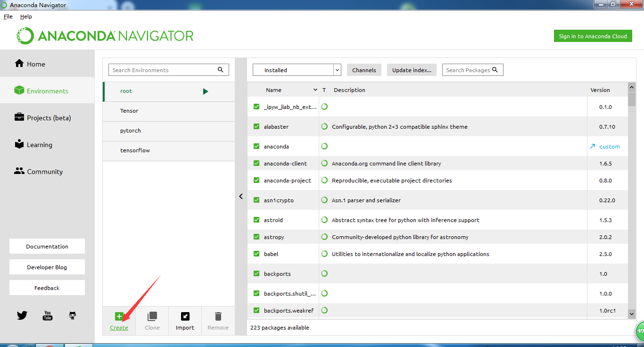Toggle the anaconda package checkbox
Image resolution: width=644 pixels, height=347 pixels.
[x=256, y=146]
